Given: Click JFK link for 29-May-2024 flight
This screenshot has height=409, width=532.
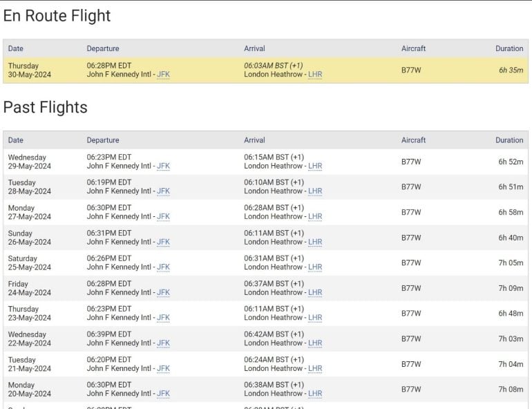Looking at the screenshot, I should [163, 167].
